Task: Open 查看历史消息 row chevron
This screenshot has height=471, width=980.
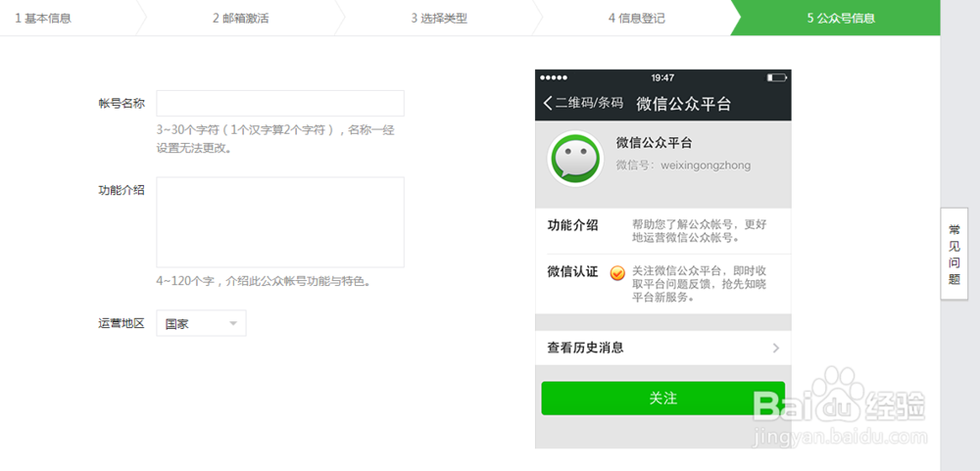Action: (x=775, y=348)
